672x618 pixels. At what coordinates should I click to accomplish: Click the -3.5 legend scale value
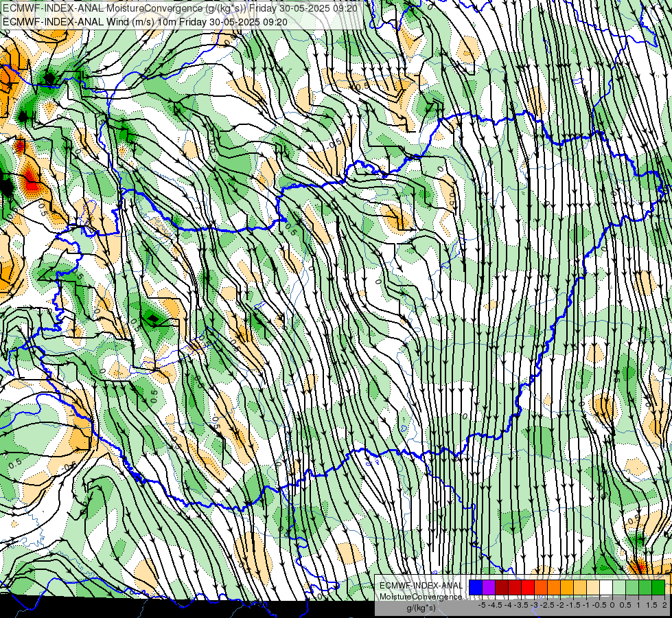[x=521, y=605]
